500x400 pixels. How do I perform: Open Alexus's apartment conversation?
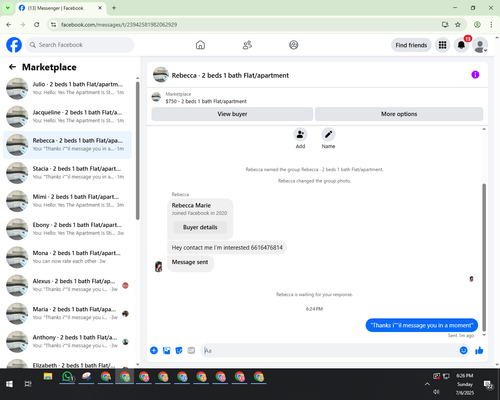coord(67,285)
